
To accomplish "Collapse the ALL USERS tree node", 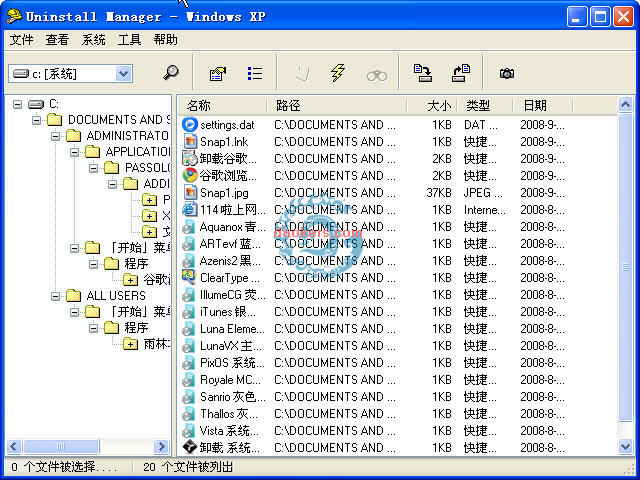I will (x=56, y=296).
